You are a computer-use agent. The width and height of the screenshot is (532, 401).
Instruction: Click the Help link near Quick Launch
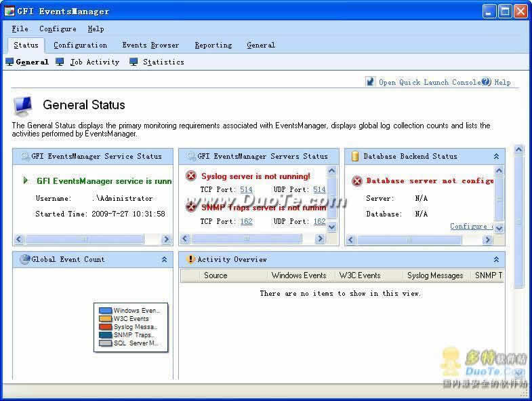(x=502, y=82)
